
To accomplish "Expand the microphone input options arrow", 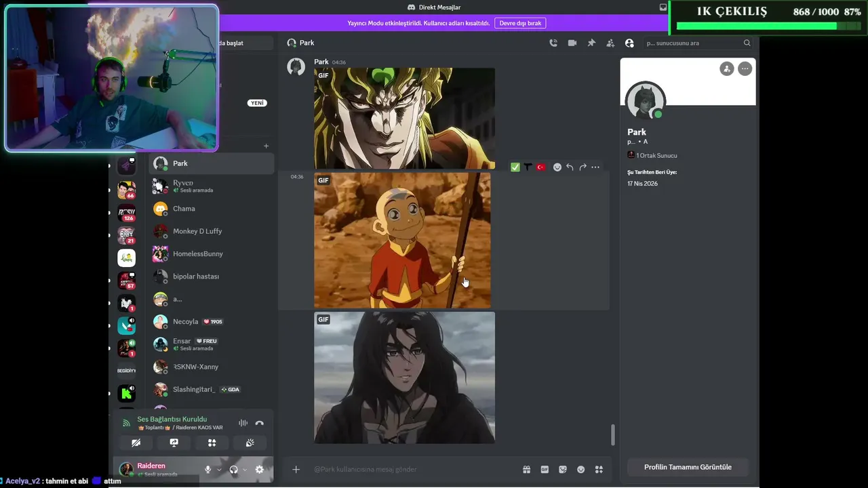I will tap(219, 470).
